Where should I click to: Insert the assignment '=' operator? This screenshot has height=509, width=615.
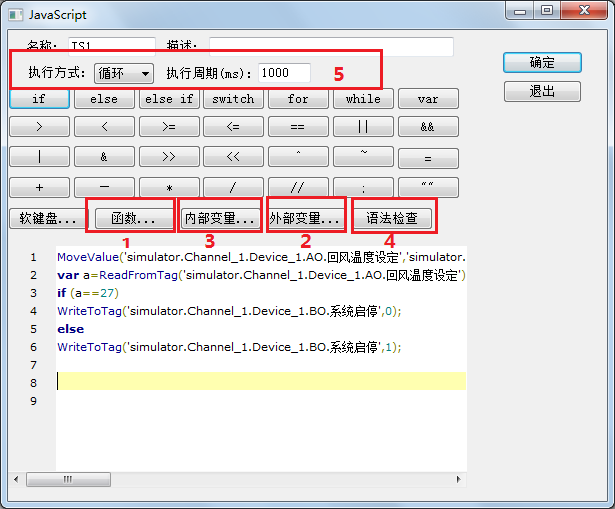click(x=428, y=158)
